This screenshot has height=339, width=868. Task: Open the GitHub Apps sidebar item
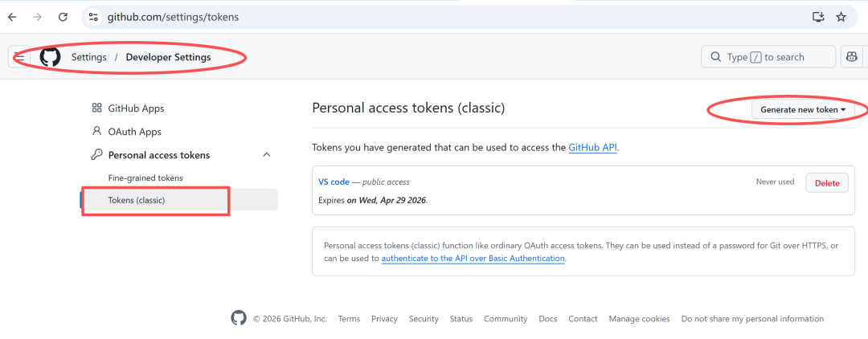[136, 108]
